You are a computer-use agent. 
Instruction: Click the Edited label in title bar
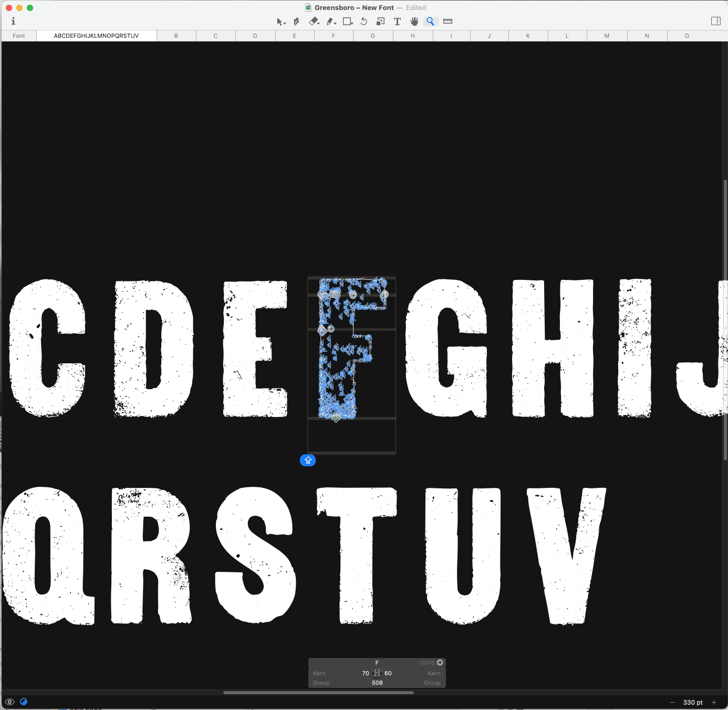pos(416,7)
